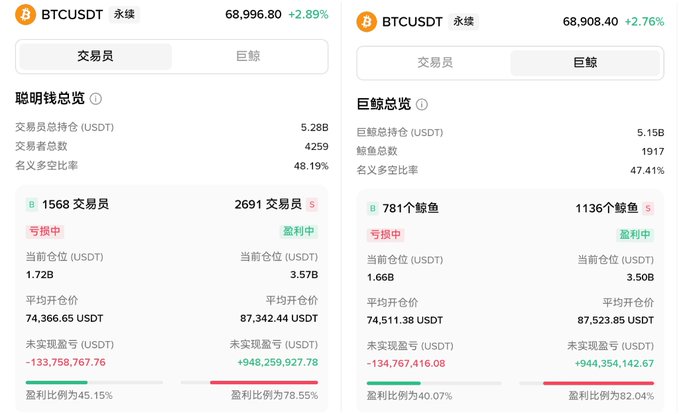Select the 交易员 tab in left panel

(x=95, y=56)
